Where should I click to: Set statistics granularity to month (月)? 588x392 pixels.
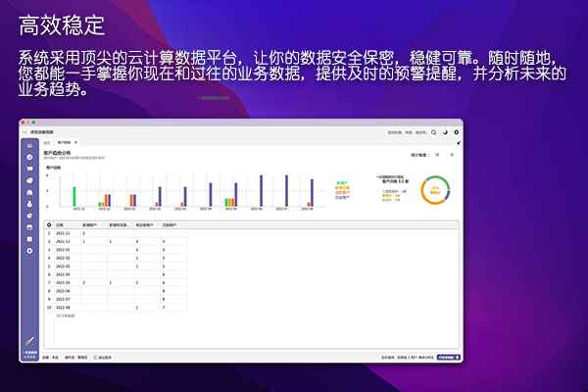point(437,155)
